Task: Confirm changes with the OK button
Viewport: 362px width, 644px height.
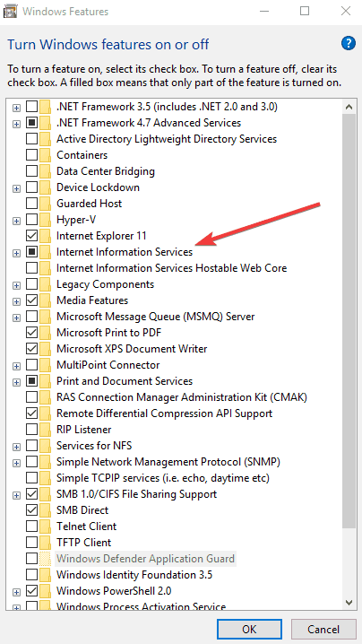Action: tap(249, 630)
